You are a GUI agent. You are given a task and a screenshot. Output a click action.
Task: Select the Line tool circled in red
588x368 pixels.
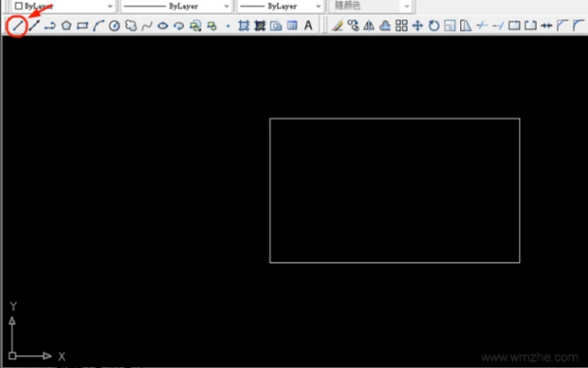(17, 26)
